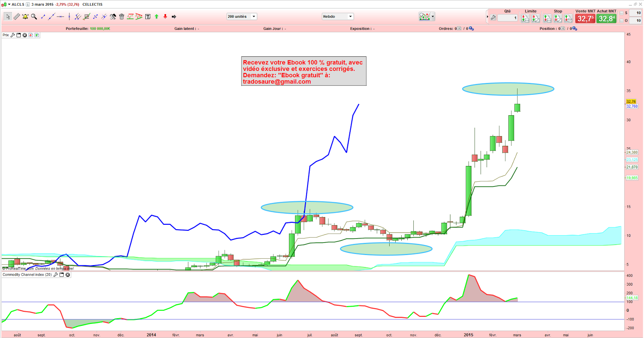The height and width of the screenshot is (338, 644).
Task: Click the candlestick chart type icon
Action: pyautogui.click(x=4, y=4)
